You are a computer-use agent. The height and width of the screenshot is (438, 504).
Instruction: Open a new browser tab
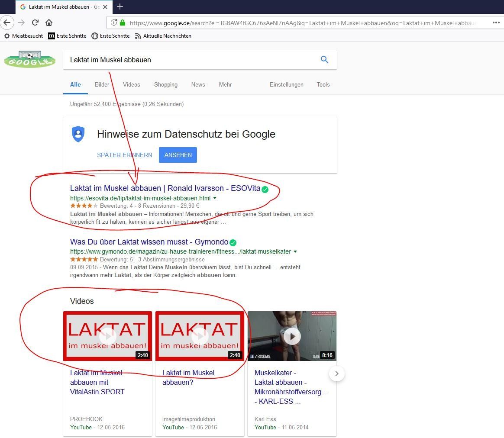coord(120,6)
